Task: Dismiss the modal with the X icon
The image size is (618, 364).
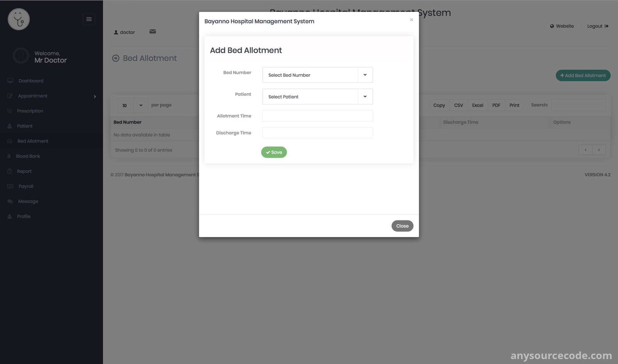Action: [x=411, y=20]
